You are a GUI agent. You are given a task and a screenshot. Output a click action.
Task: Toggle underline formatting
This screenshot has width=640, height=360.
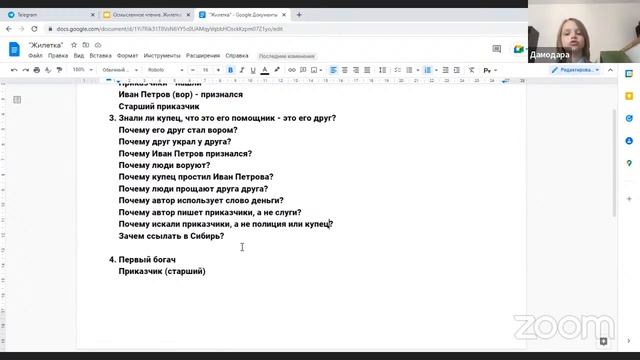coord(253,70)
